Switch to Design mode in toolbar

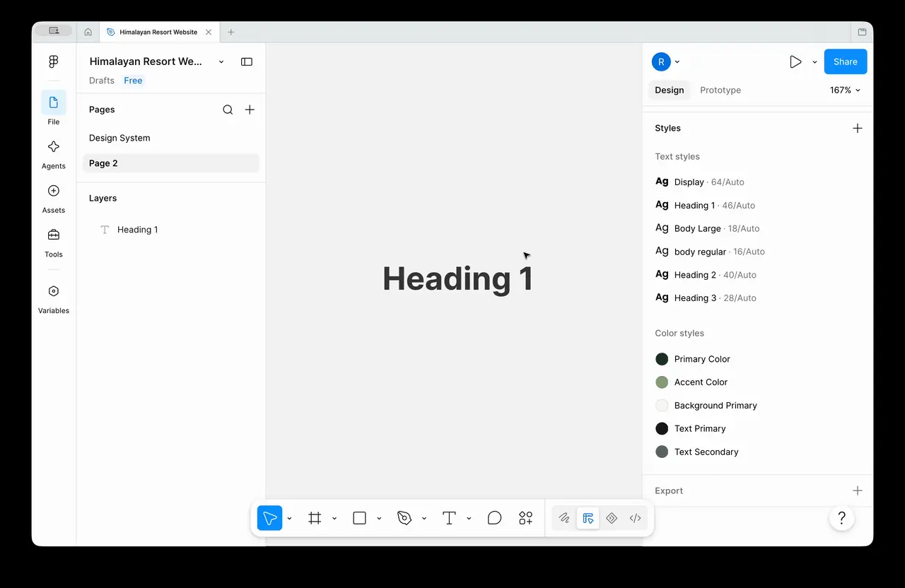pos(588,518)
